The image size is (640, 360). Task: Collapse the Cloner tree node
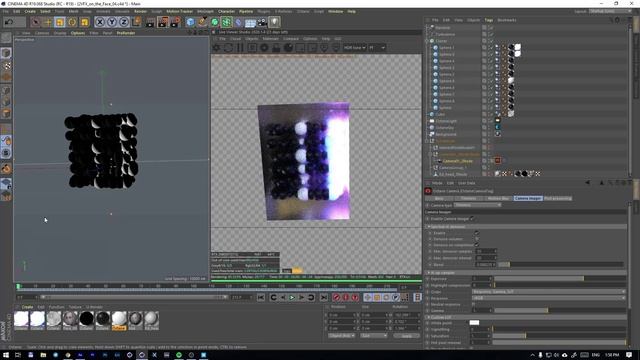click(427, 41)
